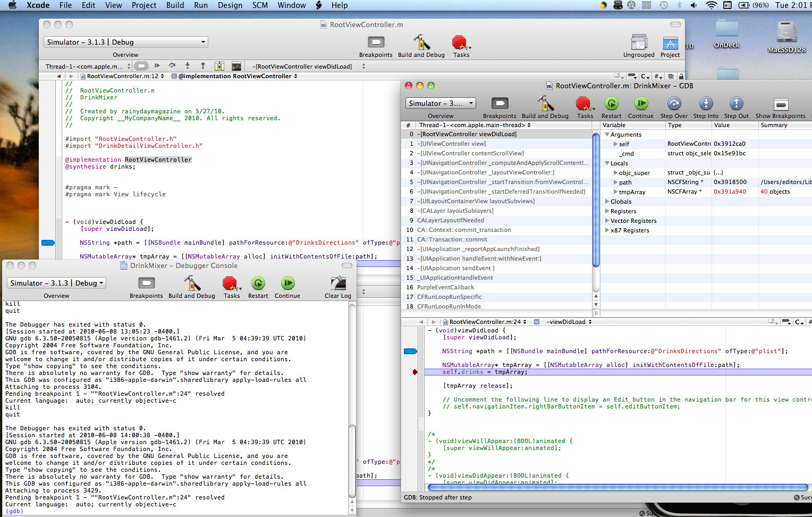
Task: Clear Log in the Debugger Console
Action: pyautogui.click(x=338, y=283)
